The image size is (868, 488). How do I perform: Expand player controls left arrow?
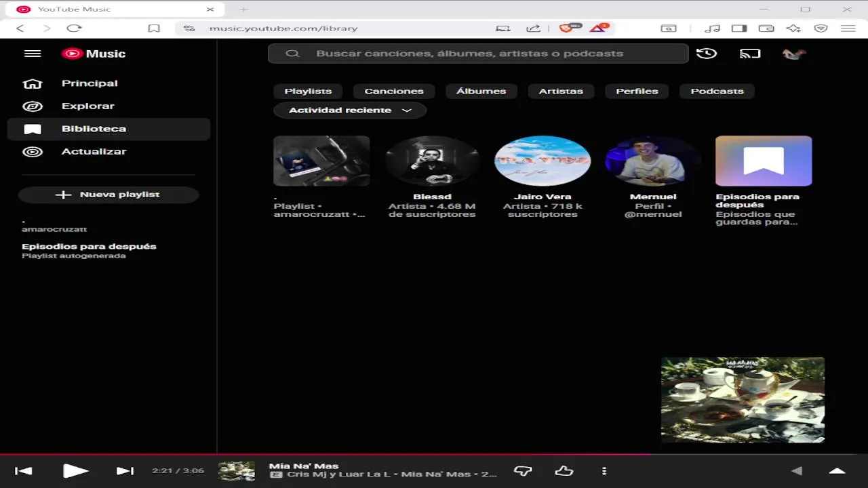(797, 471)
